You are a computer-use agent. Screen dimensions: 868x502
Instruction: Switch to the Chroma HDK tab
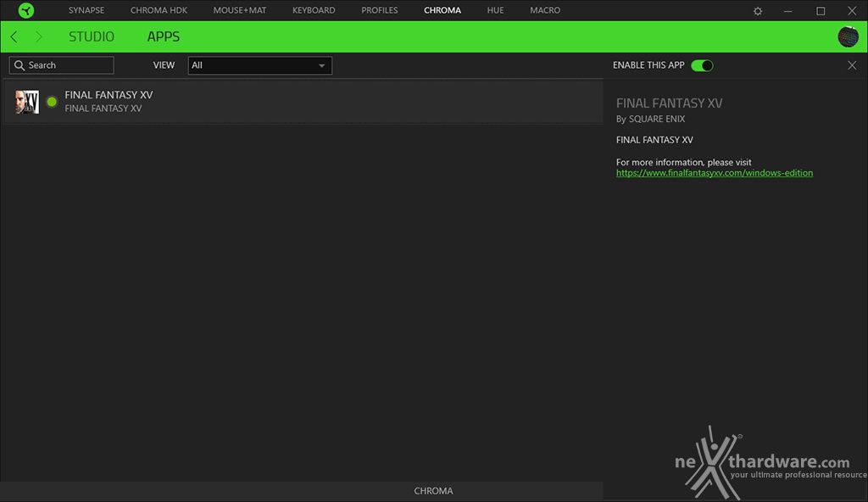tap(159, 10)
